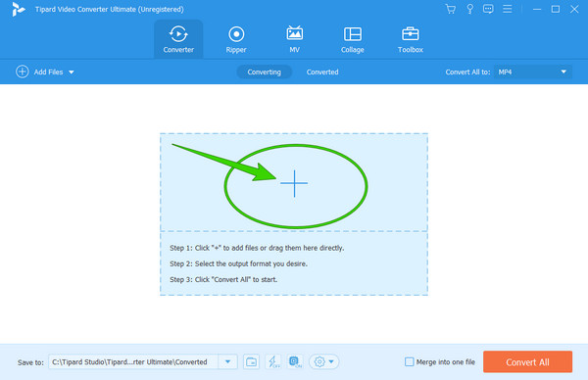Click the shopping cart purchase icon

[x=451, y=9]
